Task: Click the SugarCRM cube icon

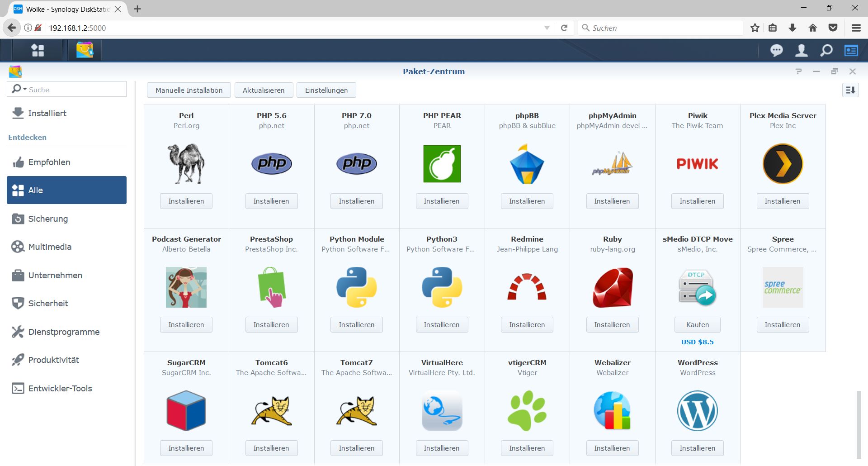Action: coord(186,411)
